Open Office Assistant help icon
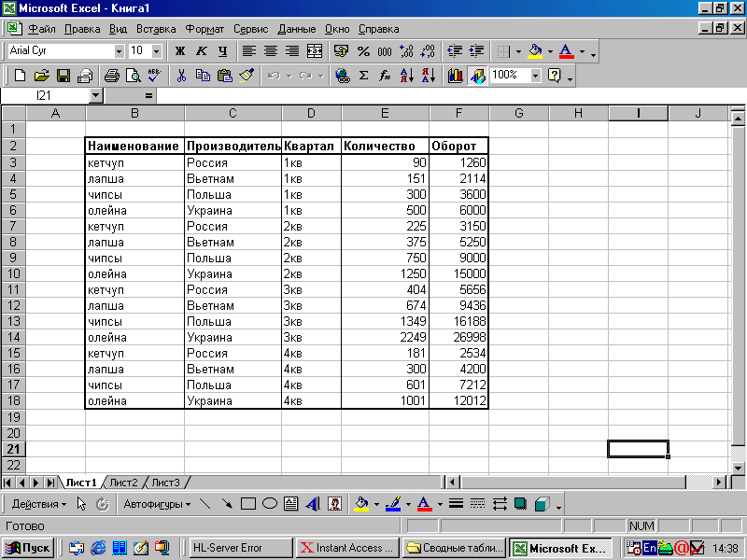 (x=555, y=76)
